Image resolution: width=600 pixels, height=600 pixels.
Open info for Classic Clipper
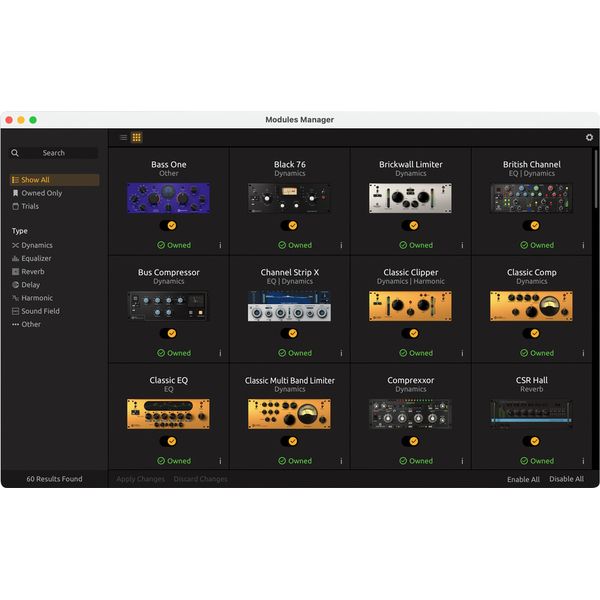[x=462, y=353]
